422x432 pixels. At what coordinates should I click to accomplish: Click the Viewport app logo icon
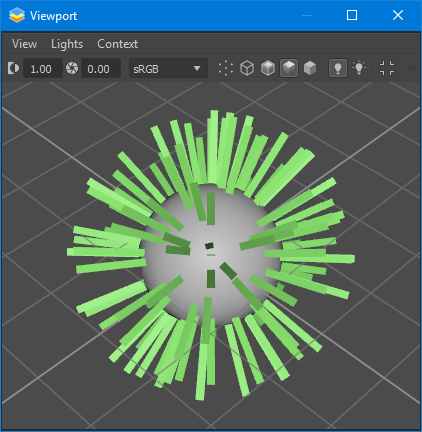coord(17,15)
